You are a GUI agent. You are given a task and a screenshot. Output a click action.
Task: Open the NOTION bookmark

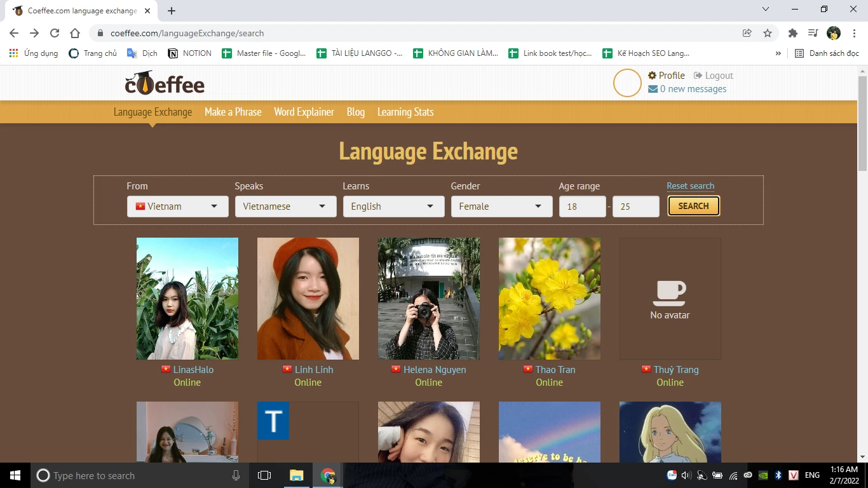(190, 53)
